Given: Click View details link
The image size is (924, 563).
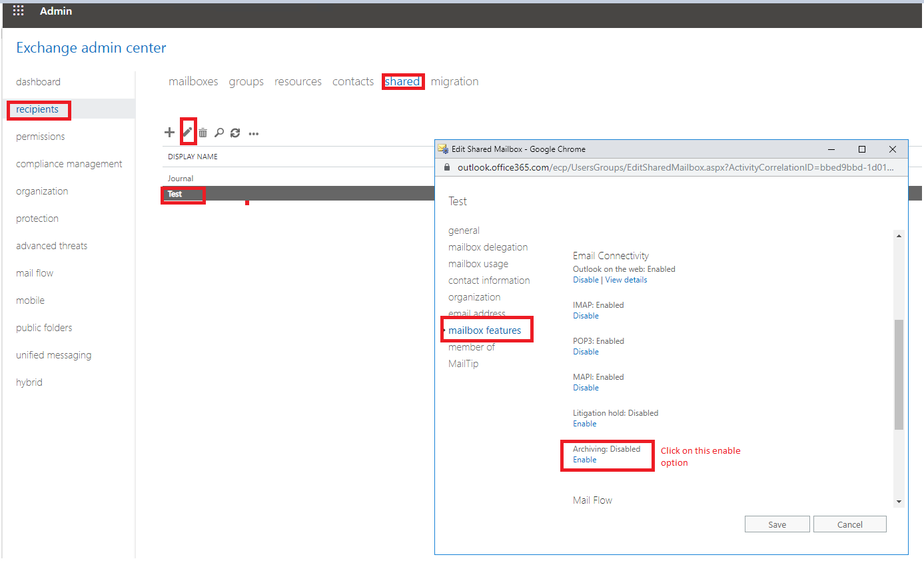Looking at the screenshot, I should 626,280.
